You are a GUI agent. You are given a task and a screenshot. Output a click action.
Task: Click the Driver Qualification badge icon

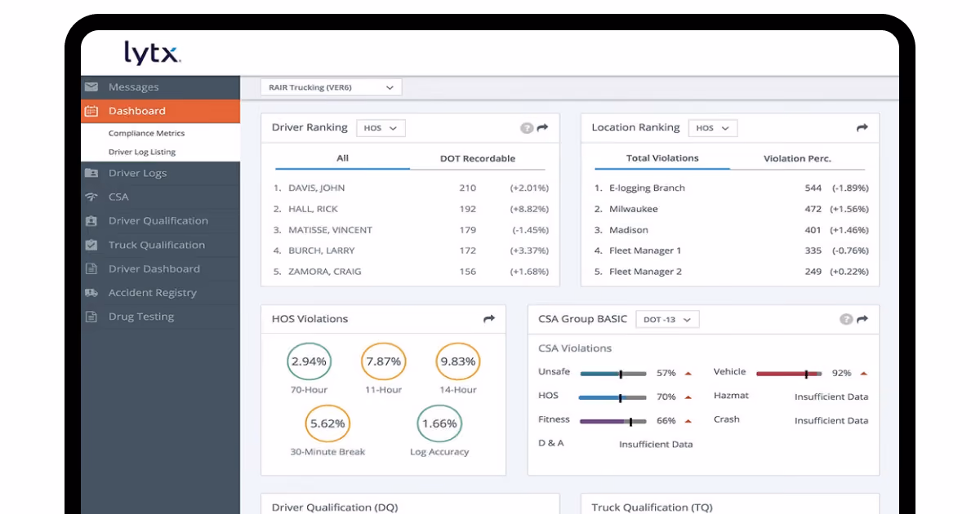coord(91,221)
